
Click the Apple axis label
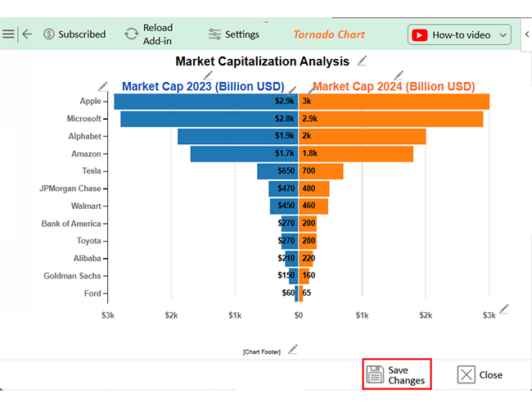point(90,102)
